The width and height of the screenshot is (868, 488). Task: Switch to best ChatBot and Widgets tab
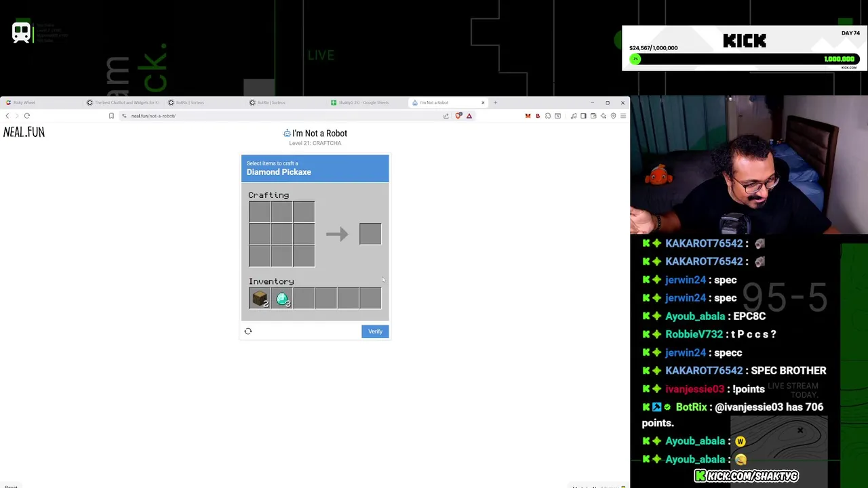point(123,103)
